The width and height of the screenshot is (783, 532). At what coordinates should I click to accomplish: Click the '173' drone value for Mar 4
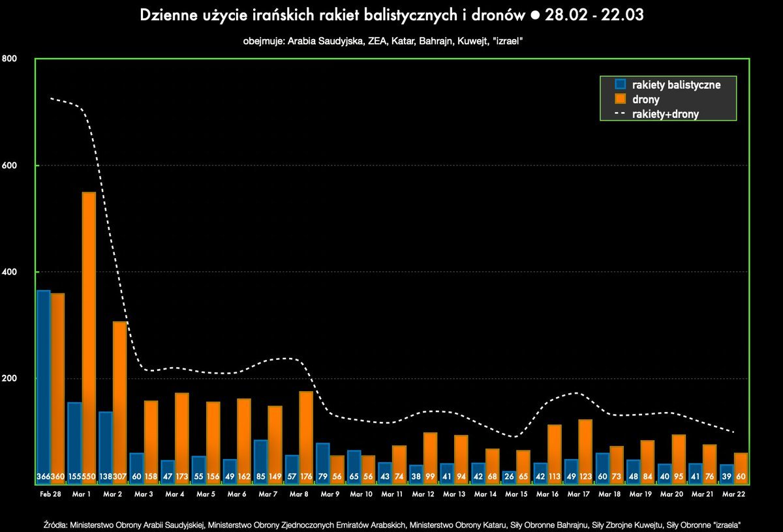coord(182,477)
